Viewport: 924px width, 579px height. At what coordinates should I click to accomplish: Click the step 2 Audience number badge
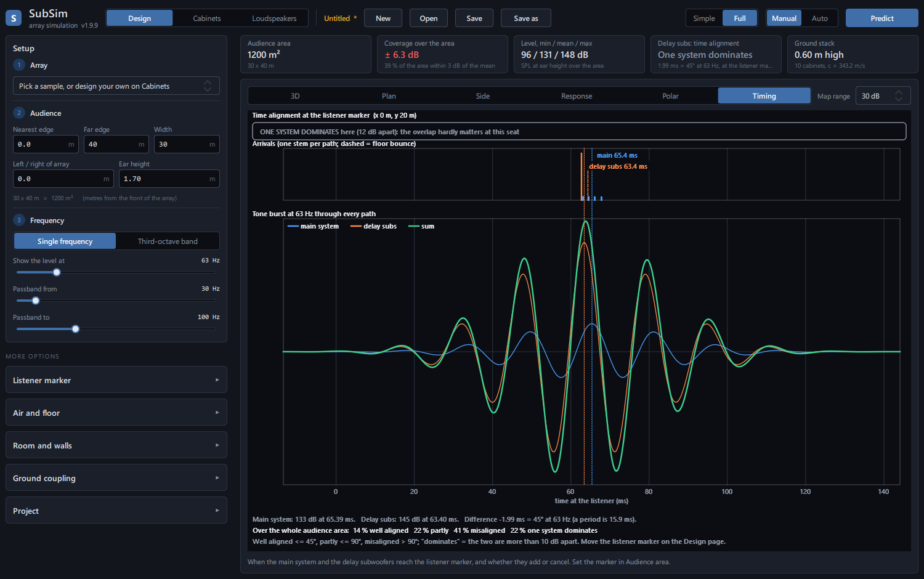[x=19, y=113]
